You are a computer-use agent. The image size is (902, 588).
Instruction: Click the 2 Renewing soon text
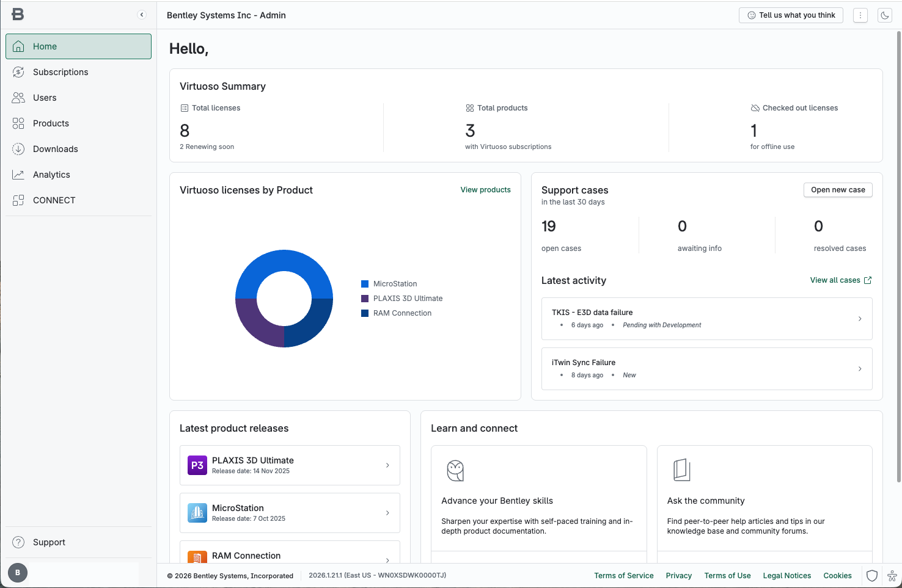coord(207,147)
